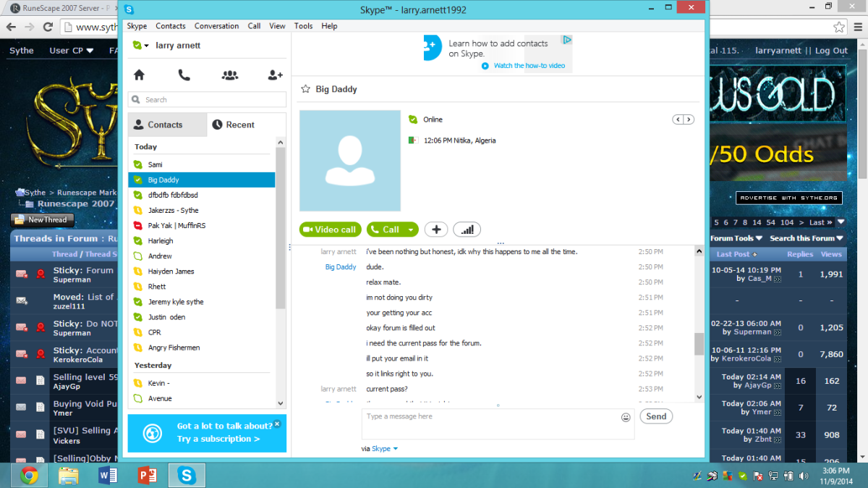
Task: Click the Skype status icon in system tray
Action: (742, 476)
